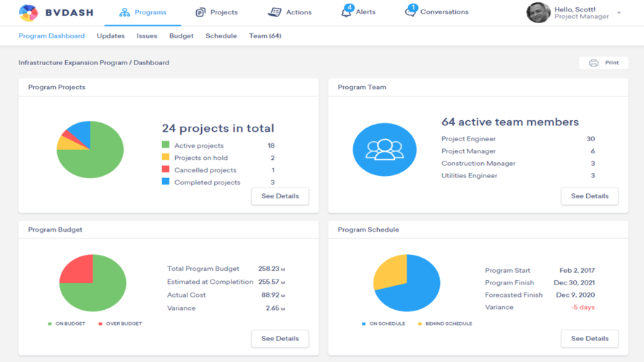This screenshot has width=644, height=362.
Task: Open the Conversations chat bubble icon
Action: click(410, 12)
